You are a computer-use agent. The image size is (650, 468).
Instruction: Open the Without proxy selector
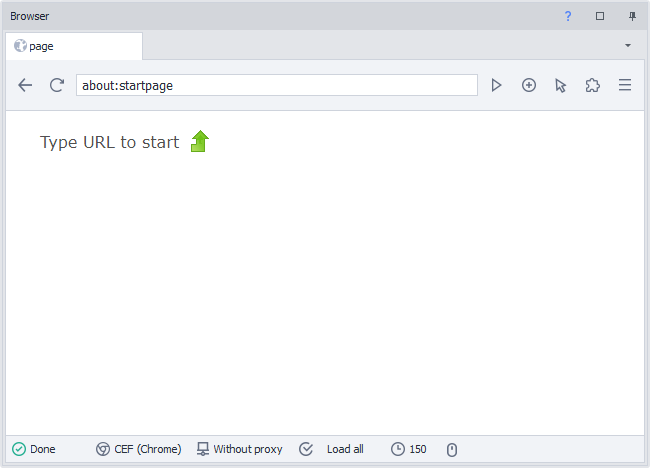tap(240, 450)
